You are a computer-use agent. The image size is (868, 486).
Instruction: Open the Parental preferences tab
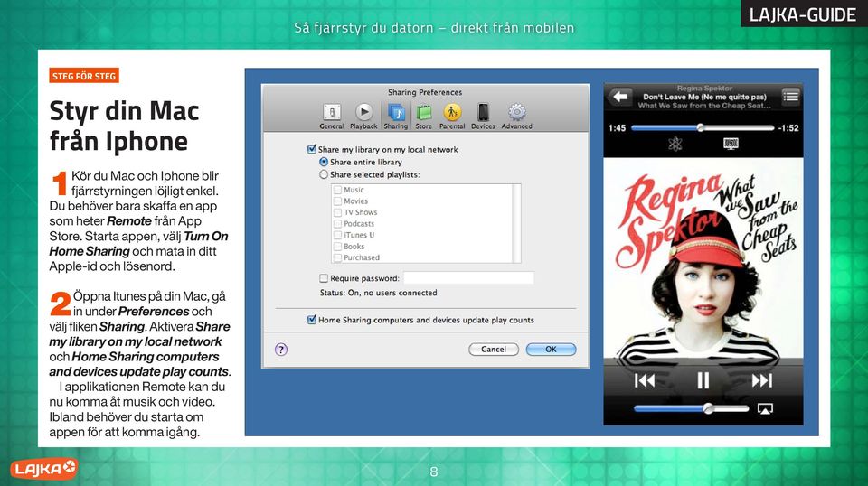[452, 117]
